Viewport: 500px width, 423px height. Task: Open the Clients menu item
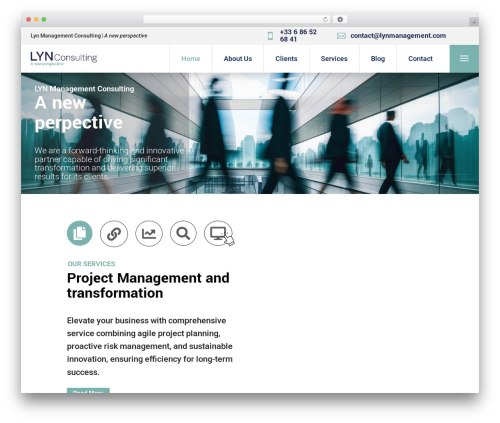click(x=286, y=59)
